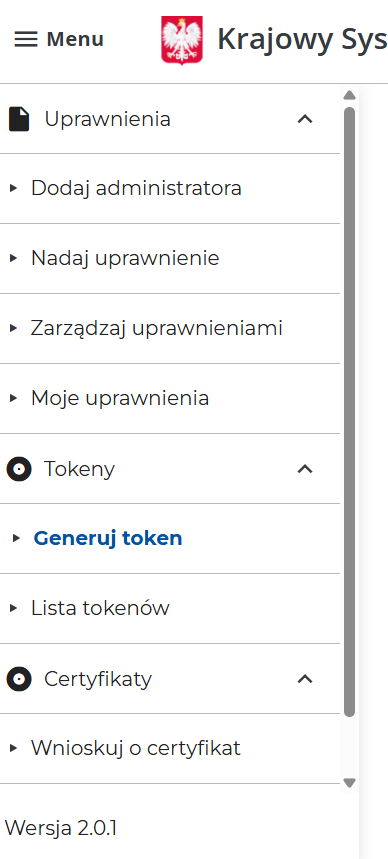Screen dimensions: 388x859
Task: Open the Lista tokenów page
Action: tap(170, 609)
